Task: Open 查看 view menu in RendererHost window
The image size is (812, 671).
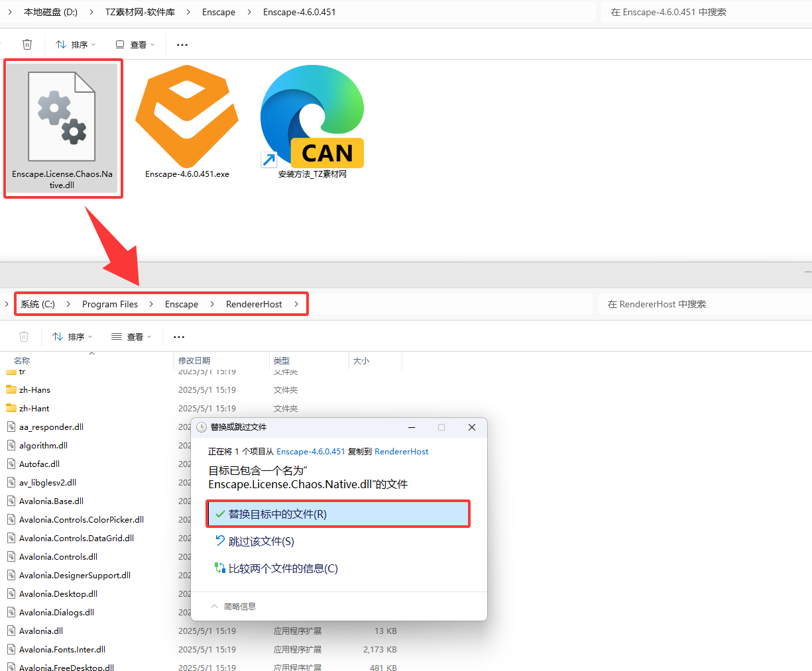Action: click(x=131, y=336)
